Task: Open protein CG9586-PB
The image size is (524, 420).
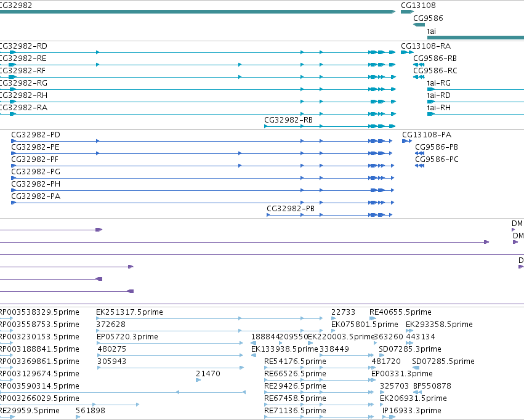Action: point(437,147)
